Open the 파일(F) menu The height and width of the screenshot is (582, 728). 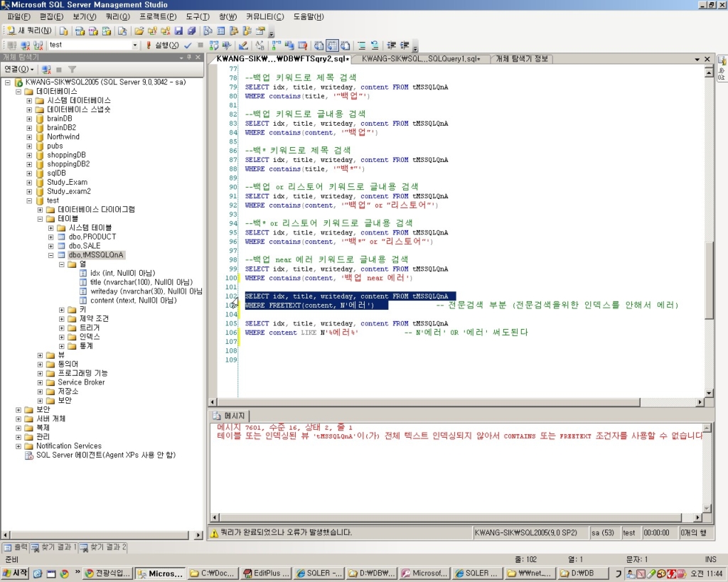(x=18, y=17)
